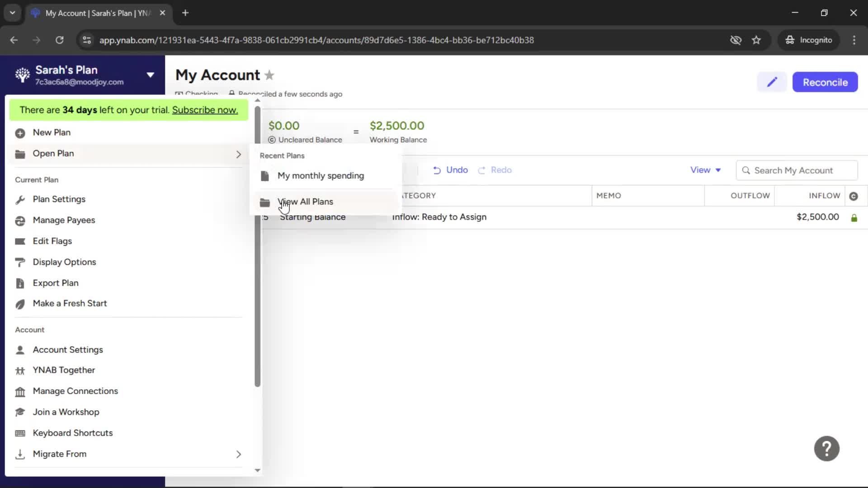The width and height of the screenshot is (868, 488).
Task: Reload the page in the browser
Action: 59,40
